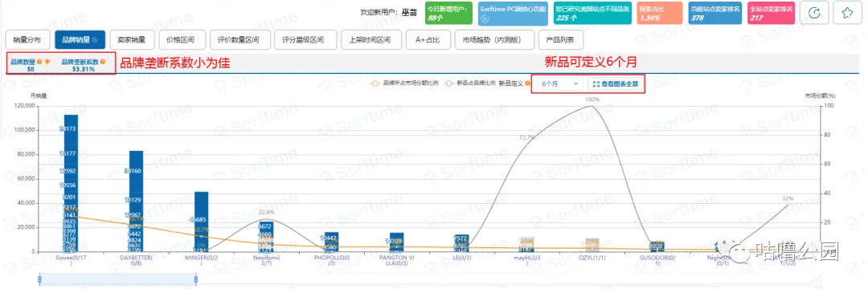868x289 pixels.
Task: Click the sun lightbulb icon beside 品牌数量
Action: (x=47, y=62)
